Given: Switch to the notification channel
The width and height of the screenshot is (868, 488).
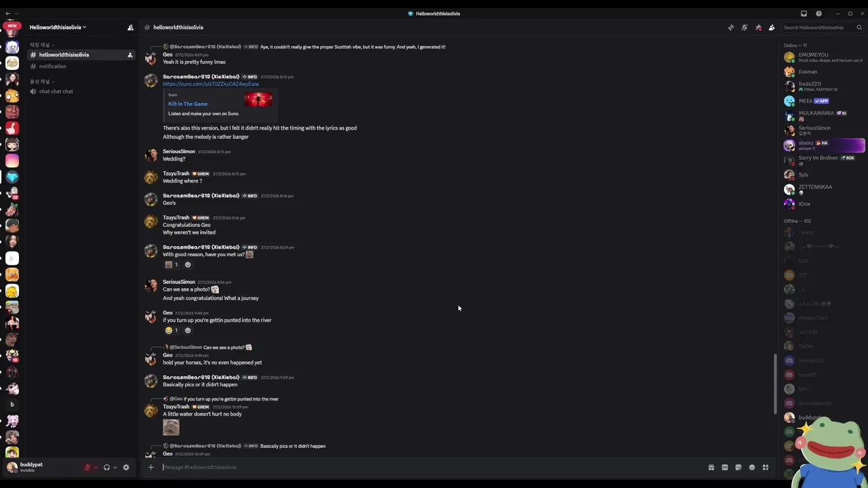Looking at the screenshot, I should coord(52,66).
